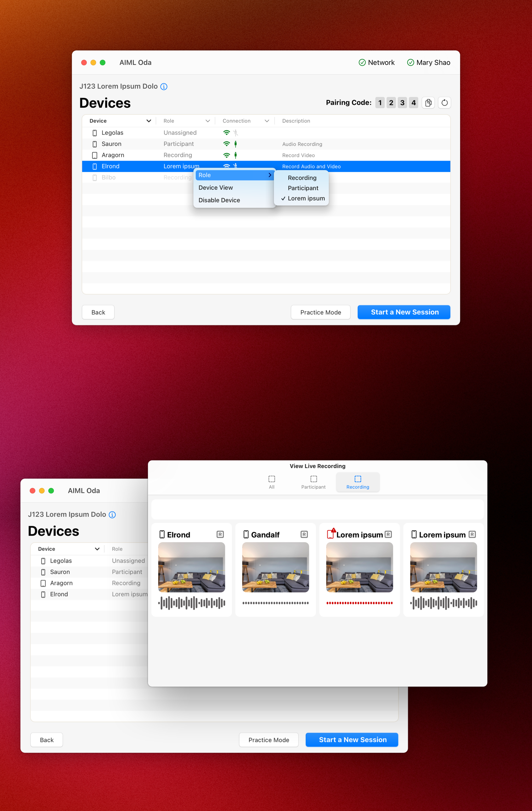Click the R badge on Elrond card
This screenshot has height=811, width=532.
pyautogui.click(x=220, y=534)
